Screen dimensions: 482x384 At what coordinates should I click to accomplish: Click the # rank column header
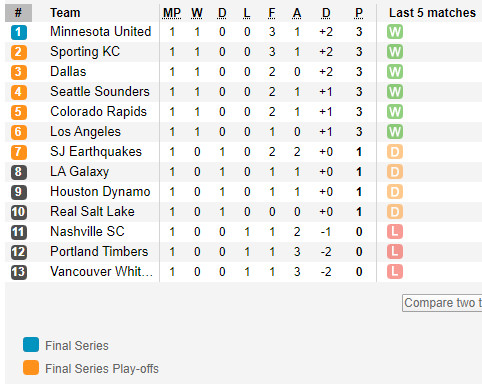pyautogui.click(x=18, y=13)
